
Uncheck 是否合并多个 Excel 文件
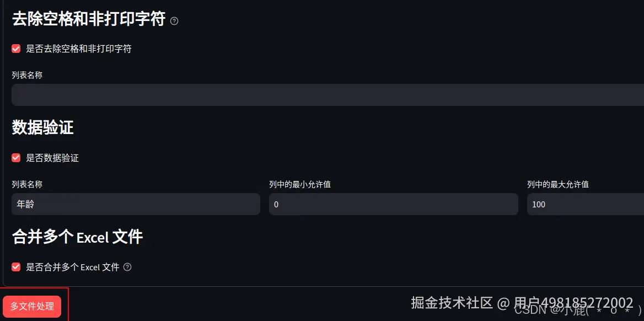coord(15,267)
